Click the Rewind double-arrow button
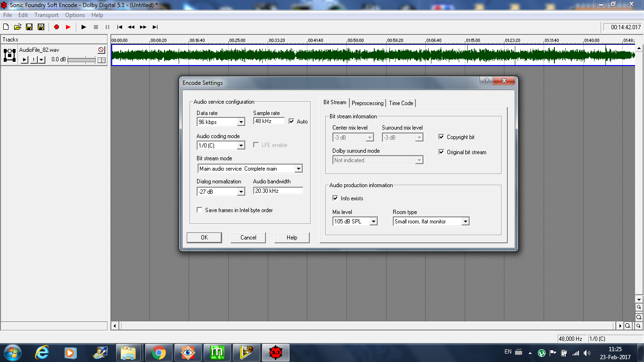The height and width of the screenshot is (362, 644). 132,27
